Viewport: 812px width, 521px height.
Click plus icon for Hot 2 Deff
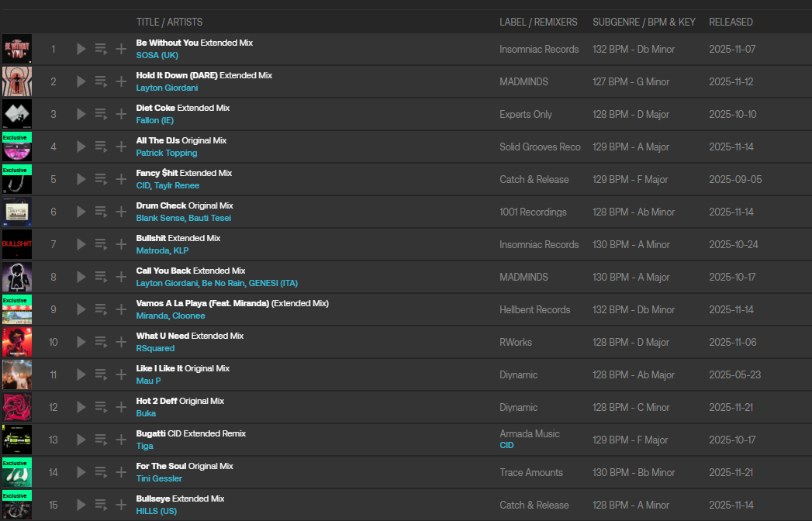[121, 407]
